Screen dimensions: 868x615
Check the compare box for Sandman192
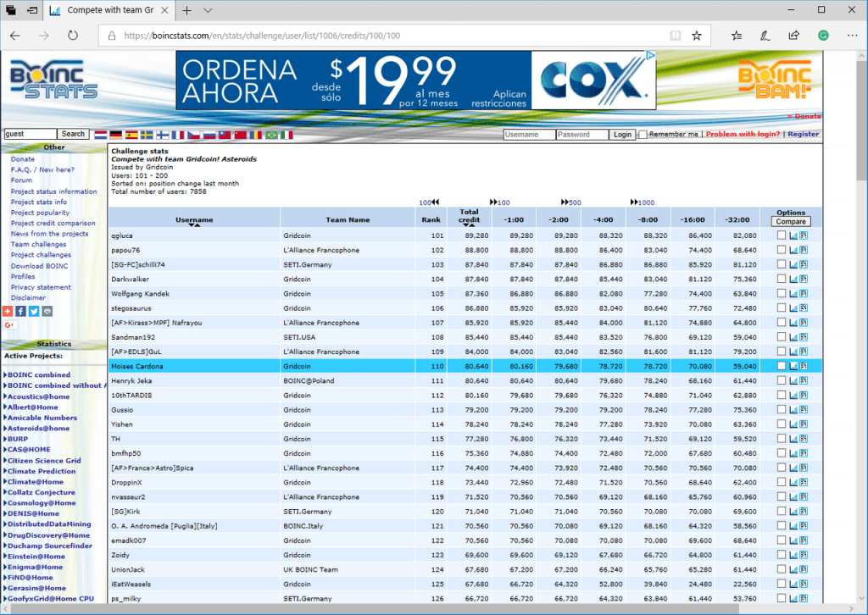(781, 337)
